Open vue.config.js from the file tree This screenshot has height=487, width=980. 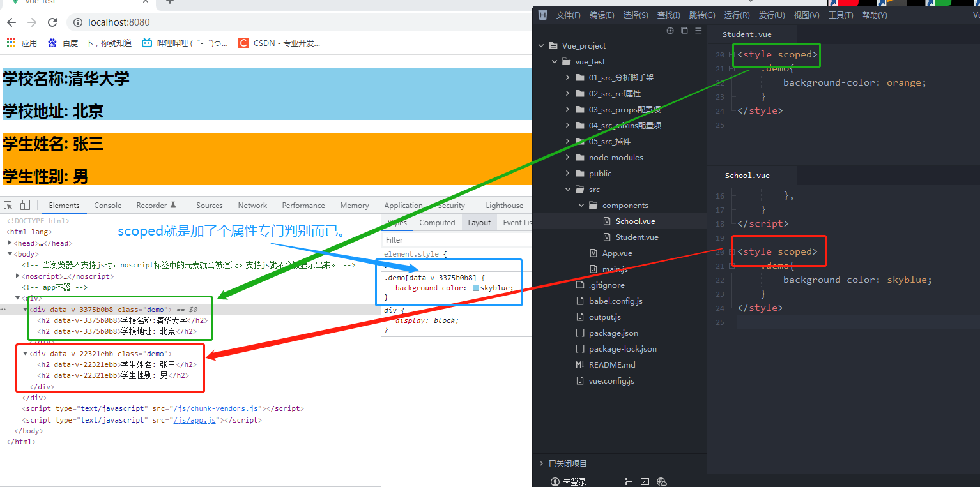[611, 381]
